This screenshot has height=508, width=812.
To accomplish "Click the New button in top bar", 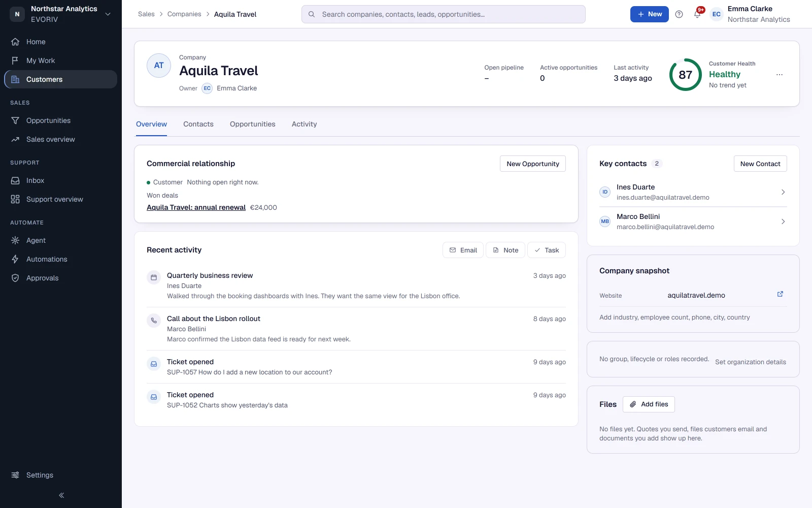I will [650, 14].
